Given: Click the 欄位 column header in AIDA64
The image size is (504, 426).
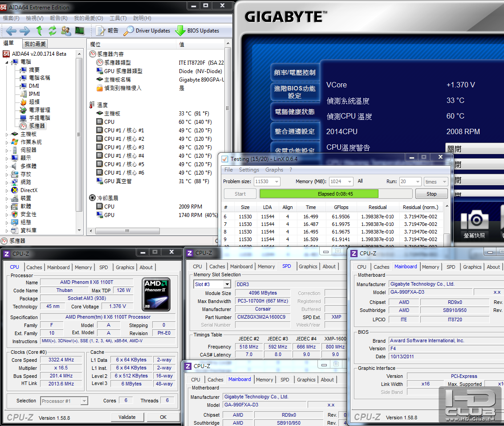Looking at the screenshot, I should (132, 45).
